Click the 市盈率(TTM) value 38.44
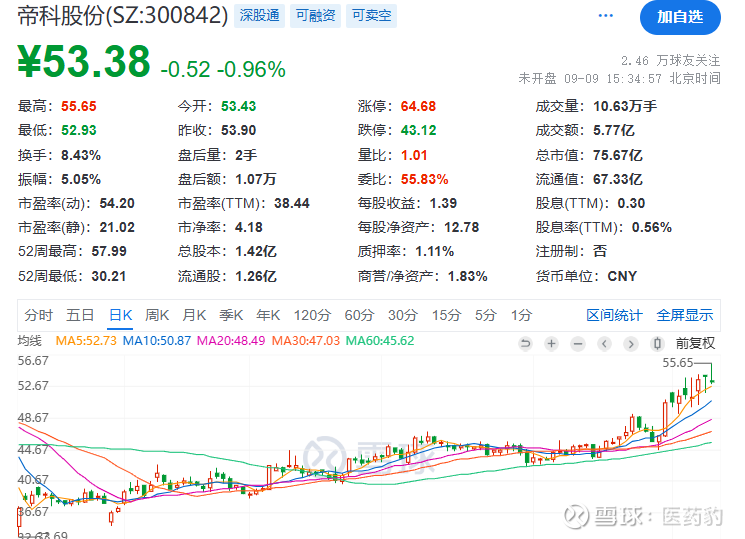 pyautogui.click(x=292, y=203)
